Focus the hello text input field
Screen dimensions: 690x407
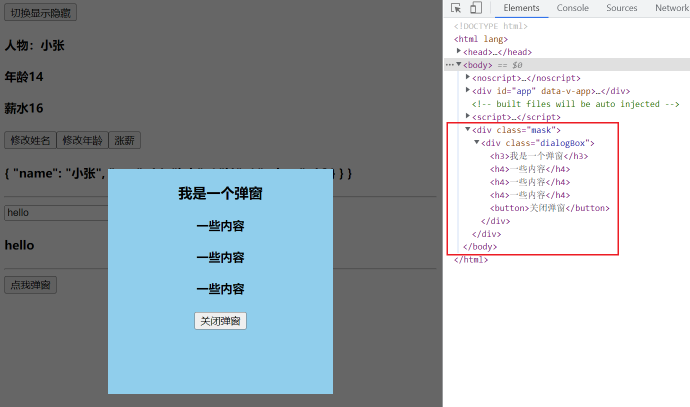(56, 213)
